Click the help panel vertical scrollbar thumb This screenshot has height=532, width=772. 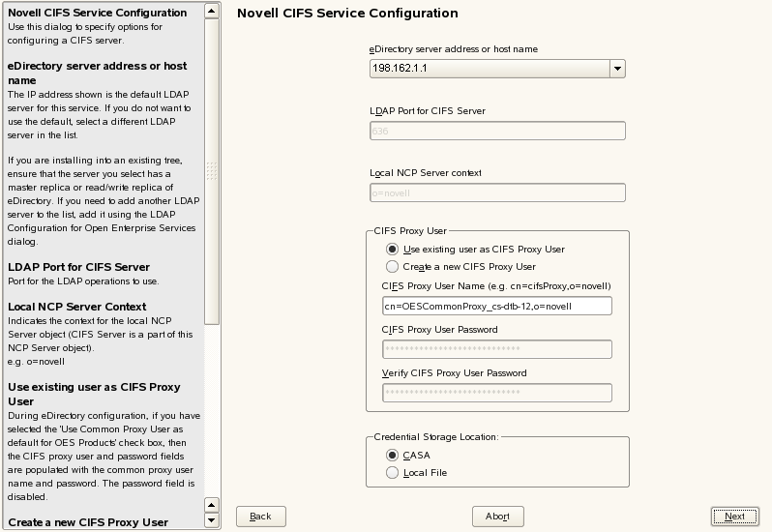coord(212,171)
